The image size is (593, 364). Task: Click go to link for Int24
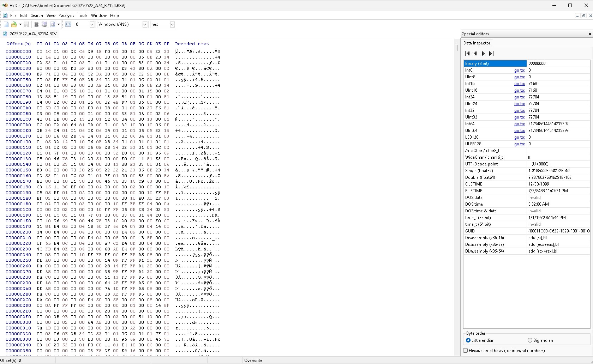[520, 97]
